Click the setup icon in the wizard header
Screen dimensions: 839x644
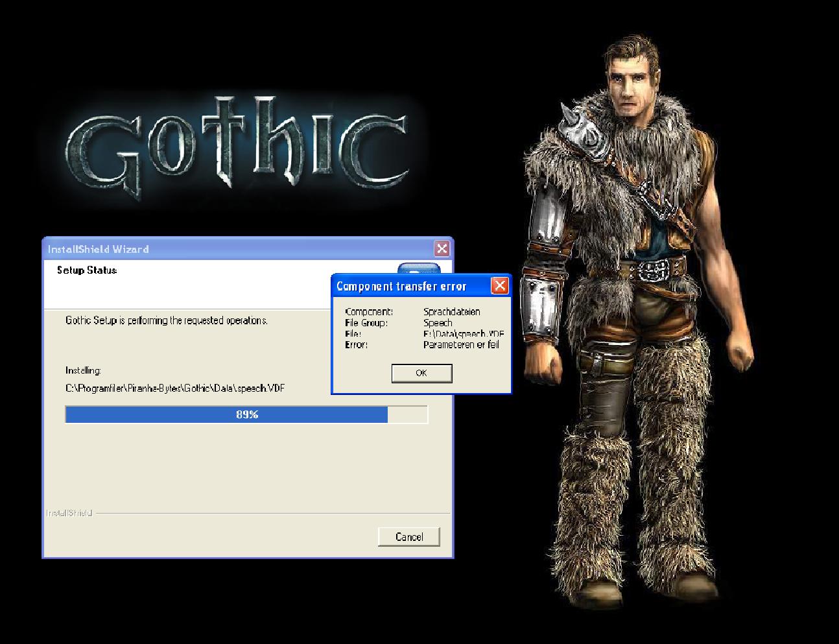(419, 268)
